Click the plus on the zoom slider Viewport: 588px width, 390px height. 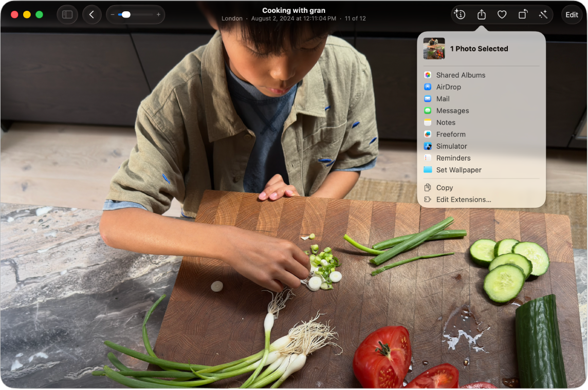[158, 14]
